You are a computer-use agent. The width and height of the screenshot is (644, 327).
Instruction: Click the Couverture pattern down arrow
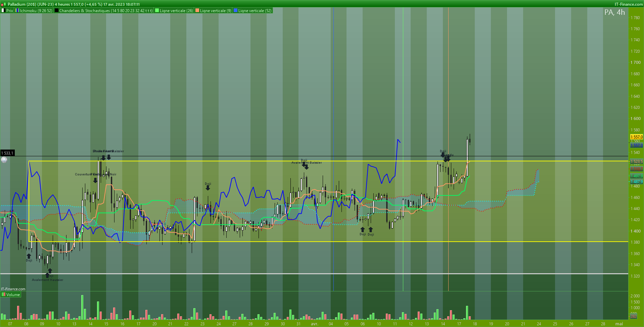pyautogui.click(x=95, y=180)
